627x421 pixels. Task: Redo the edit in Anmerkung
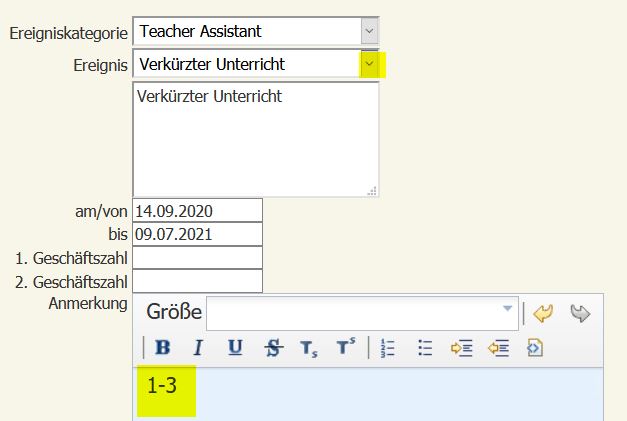[580, 313]
